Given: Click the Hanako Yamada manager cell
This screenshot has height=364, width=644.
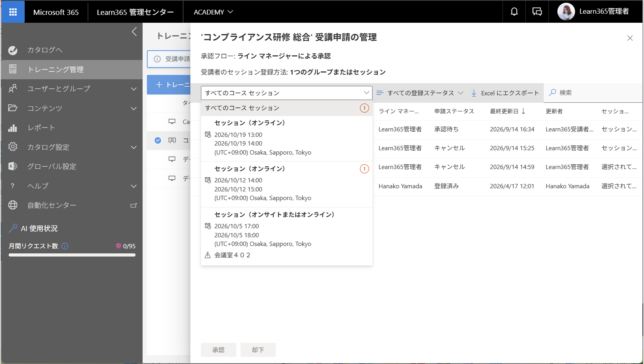Looking at the screenshot, I should [400, 186].
